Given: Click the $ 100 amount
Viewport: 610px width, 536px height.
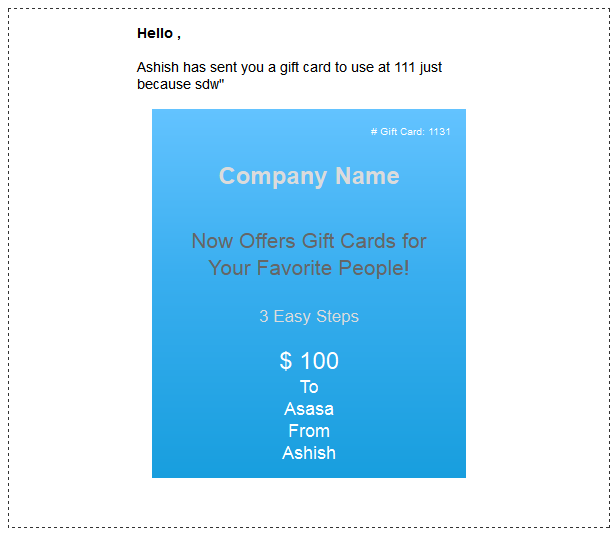Looking at the screenshot, I should coord(309,361).
